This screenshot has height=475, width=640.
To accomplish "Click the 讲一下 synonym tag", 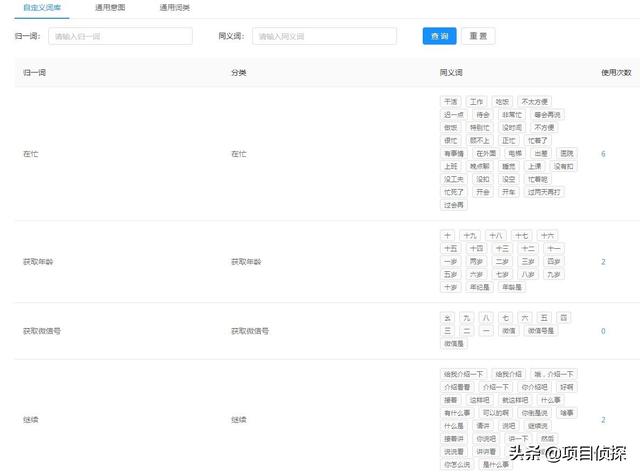I will click(518, 439).
